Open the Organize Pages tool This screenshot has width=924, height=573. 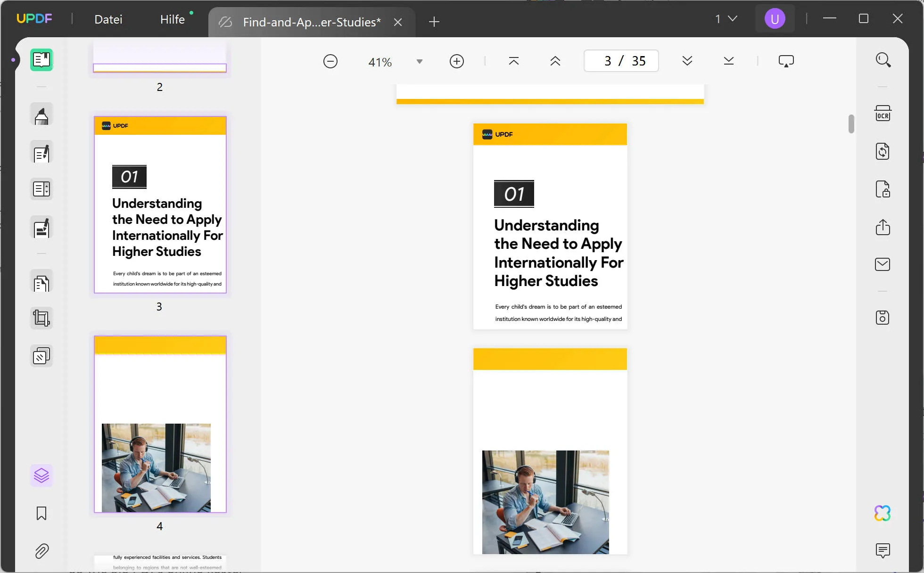(x=41, y=282)
